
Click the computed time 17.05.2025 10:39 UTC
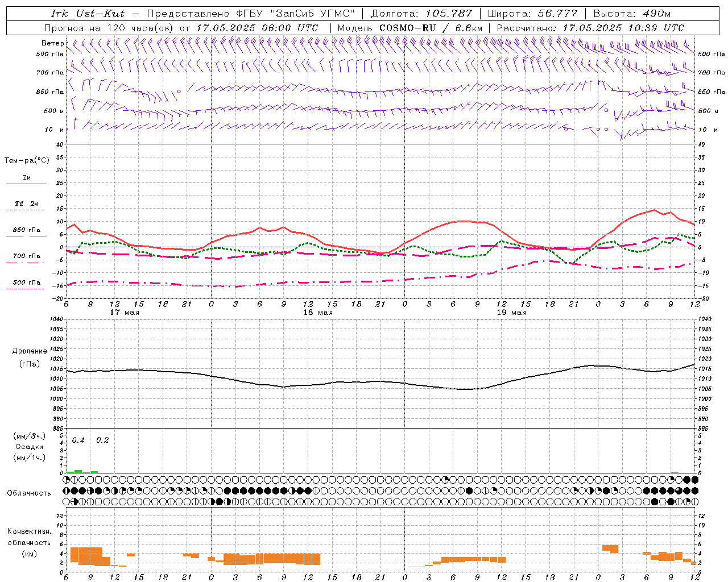point(623,28)
